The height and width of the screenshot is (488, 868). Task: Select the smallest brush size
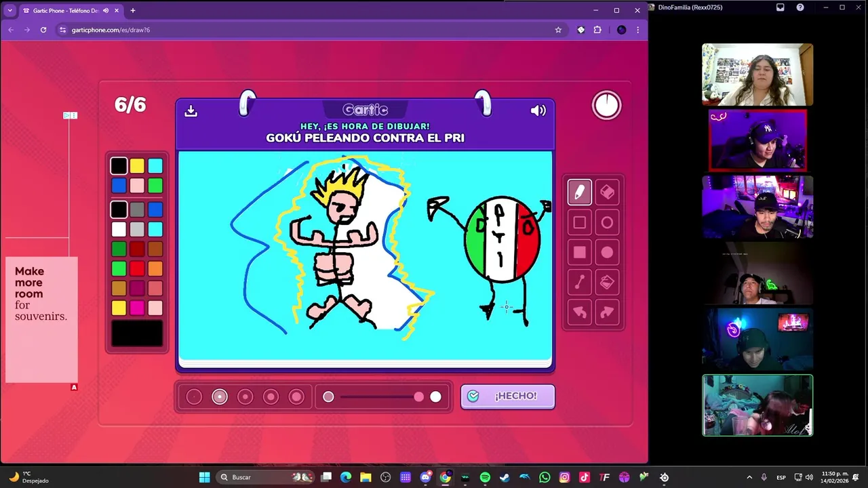(x=194, y=397)
